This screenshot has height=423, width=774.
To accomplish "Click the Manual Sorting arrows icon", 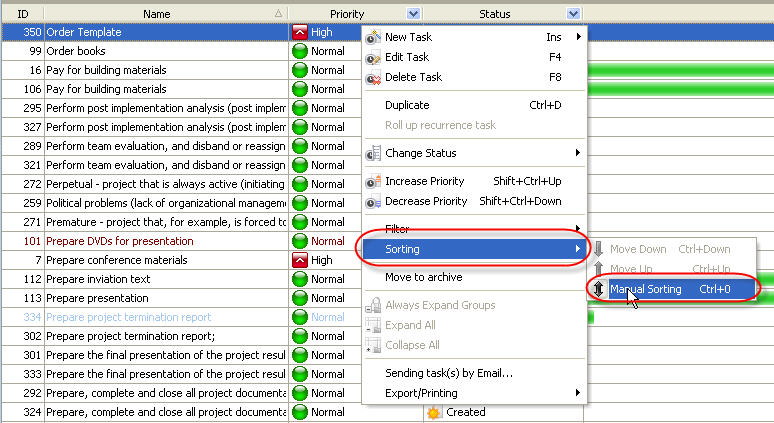I will click(x=598, y=289).
